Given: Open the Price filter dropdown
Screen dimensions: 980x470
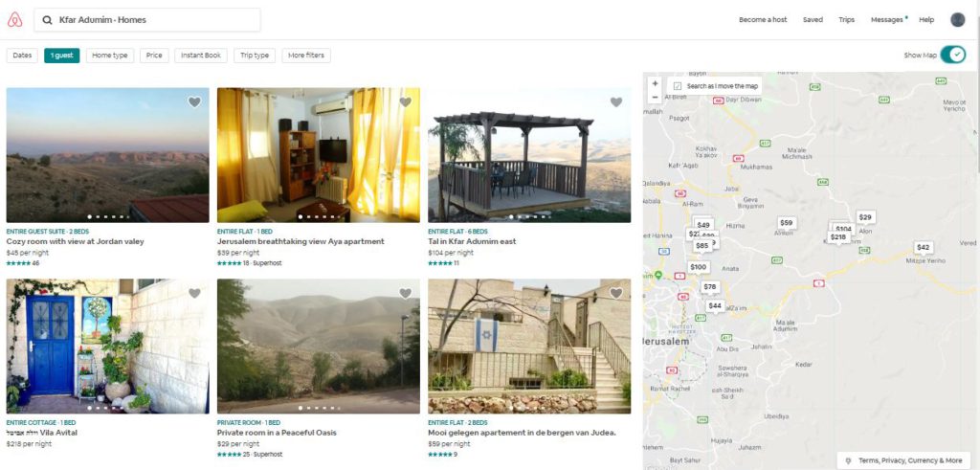Looking at the screenshot, I should pos(154,56).
